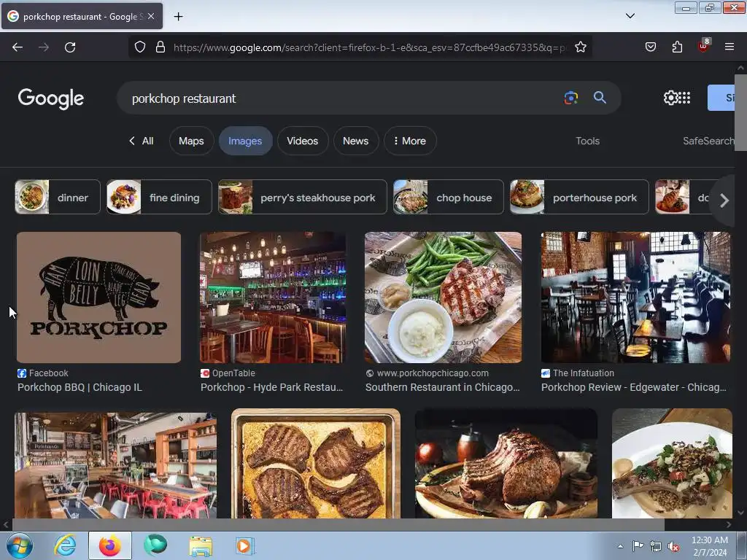Show hidden tray icons arrow
The height and width of the screenshot is (560, 747).
point(620,546)
